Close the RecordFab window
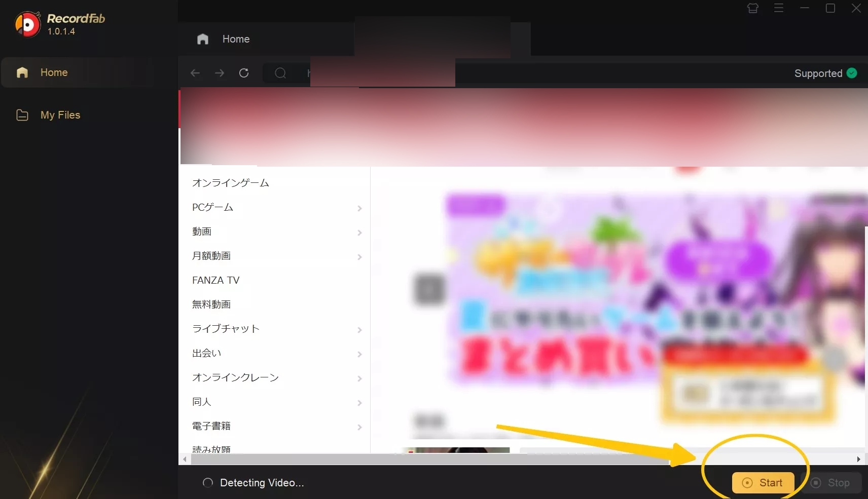Image resolution: width=868 pixels, height=499 pixels. coord(856,8)
